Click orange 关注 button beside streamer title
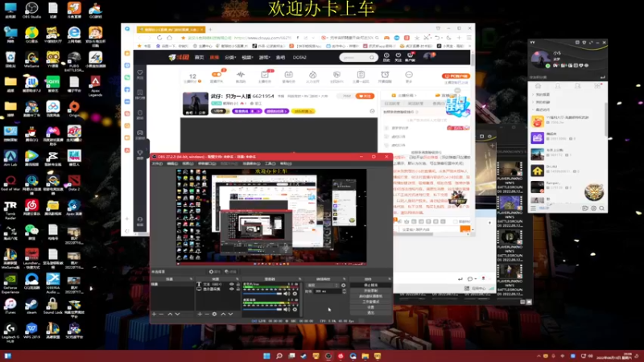The image size is (644, 362). (x=365, y=96)
